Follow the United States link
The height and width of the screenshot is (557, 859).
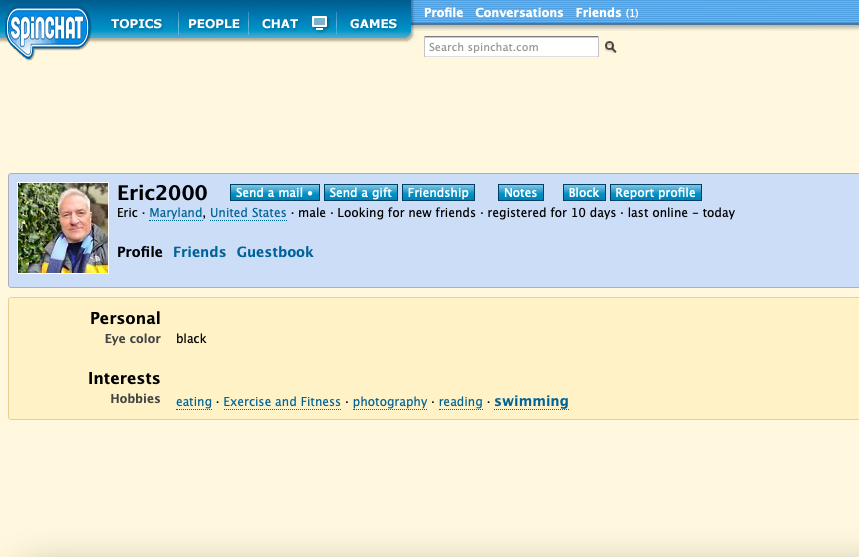click(x=248, y=213)
